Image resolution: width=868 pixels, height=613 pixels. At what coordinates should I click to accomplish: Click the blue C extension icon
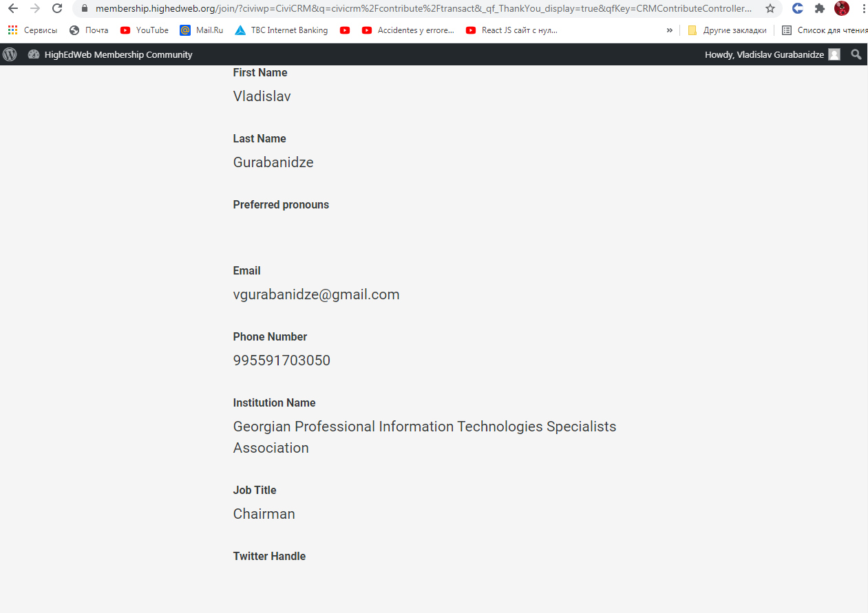[x=798, y=9]
